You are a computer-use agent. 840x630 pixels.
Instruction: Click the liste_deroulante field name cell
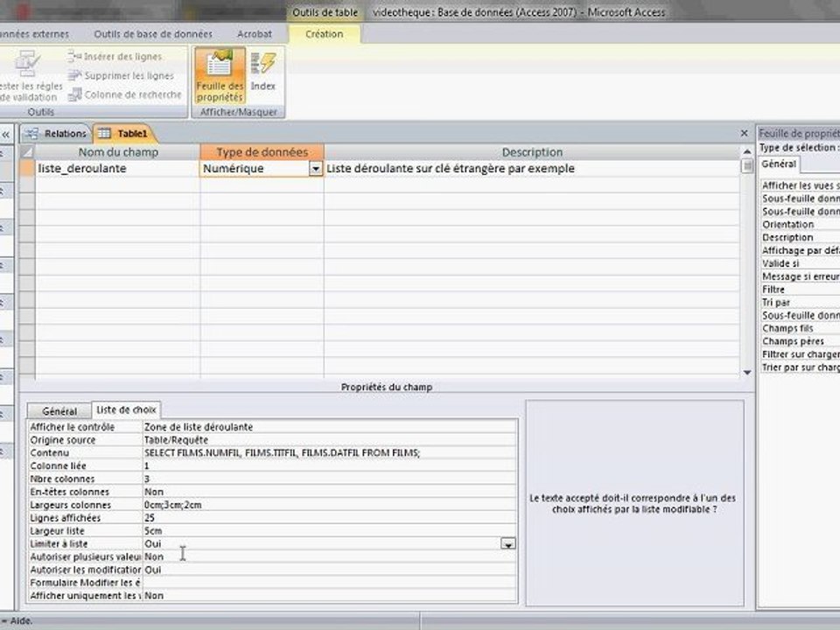coord(117,168)
